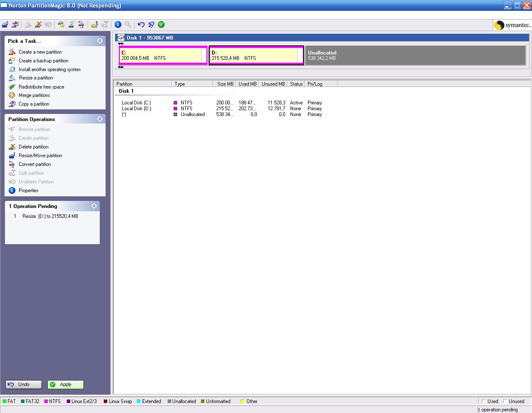
Task: Collapse the Partition Operations panel
Action: (100, 119)
